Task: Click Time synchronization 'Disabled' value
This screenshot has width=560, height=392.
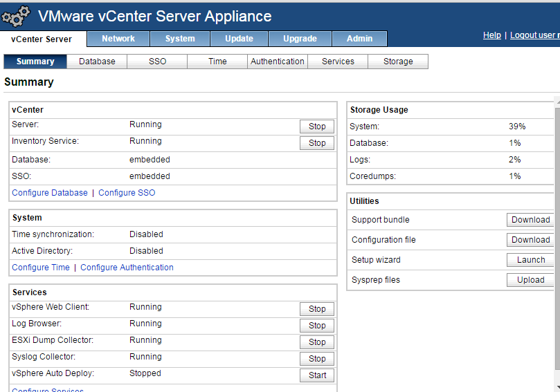Action: click(x=146, y=234)
